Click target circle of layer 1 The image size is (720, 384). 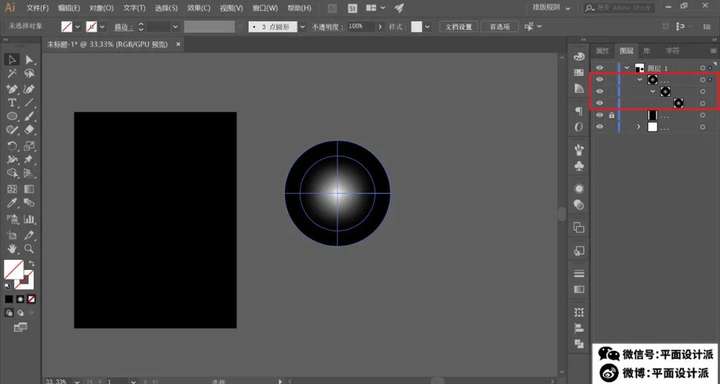point(703,68)
